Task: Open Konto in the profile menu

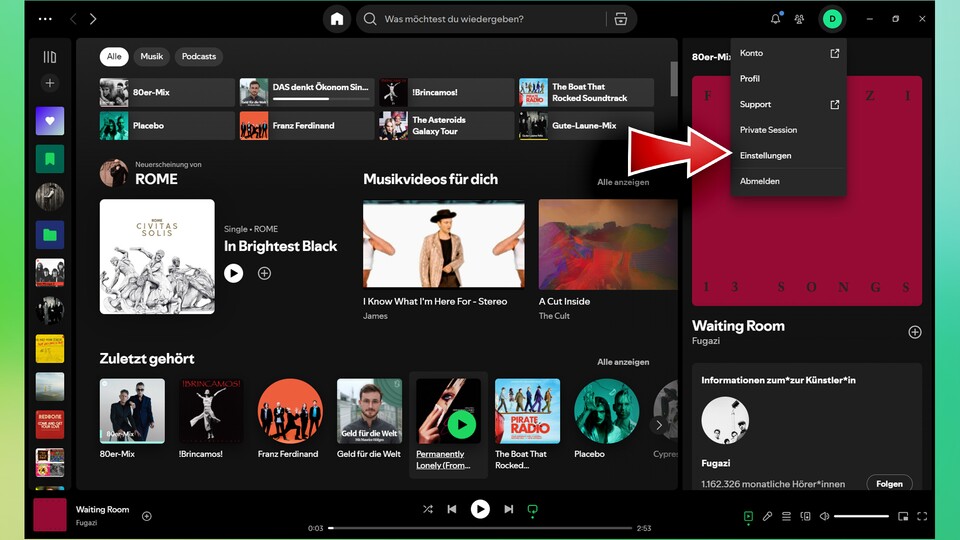Action: (x=789, y=53)
